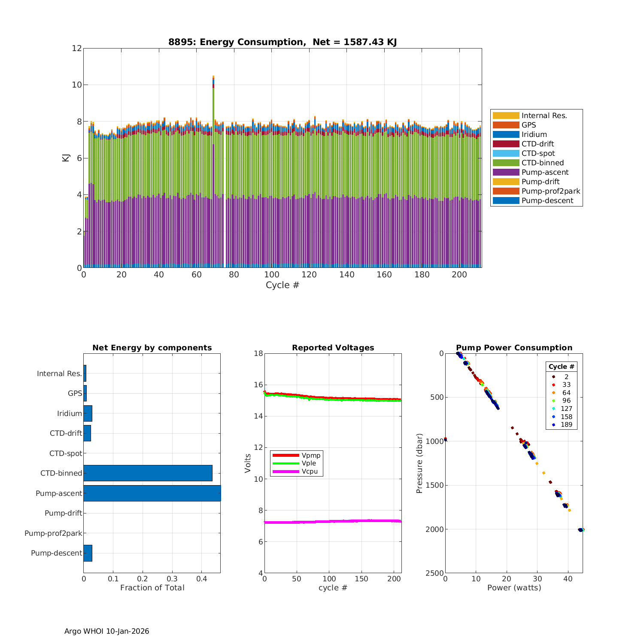Select the Pump-ascent purple legend swatch
The width and height of the screenshot is (644, 644).
(x=506, y=172)
